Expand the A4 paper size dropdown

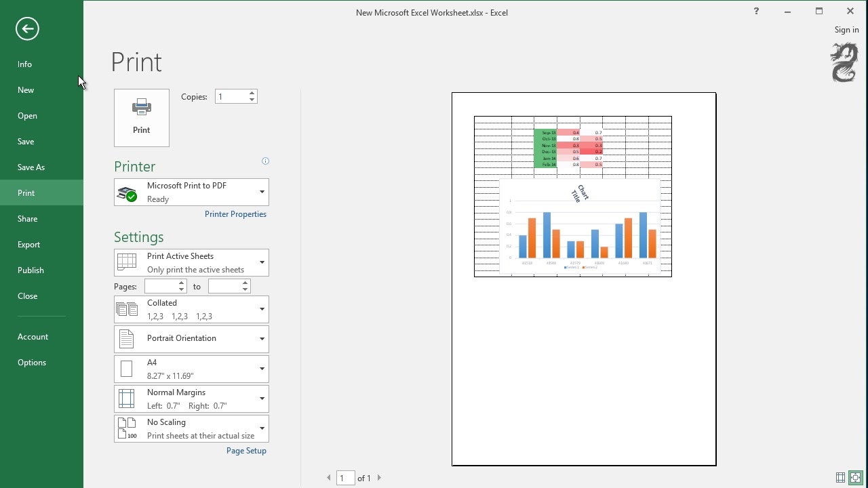pos(191,369)
